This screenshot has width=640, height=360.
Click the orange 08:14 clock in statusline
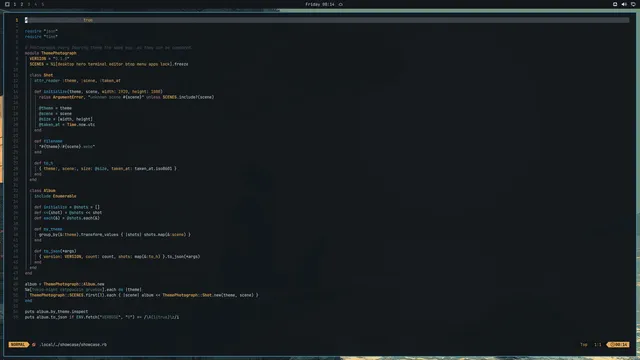pos(619,344)
